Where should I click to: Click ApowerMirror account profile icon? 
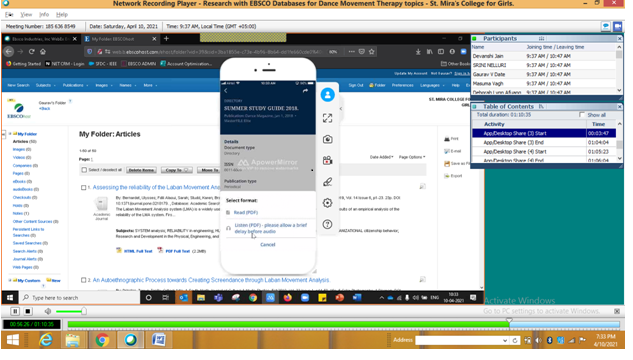pos(327,95)
